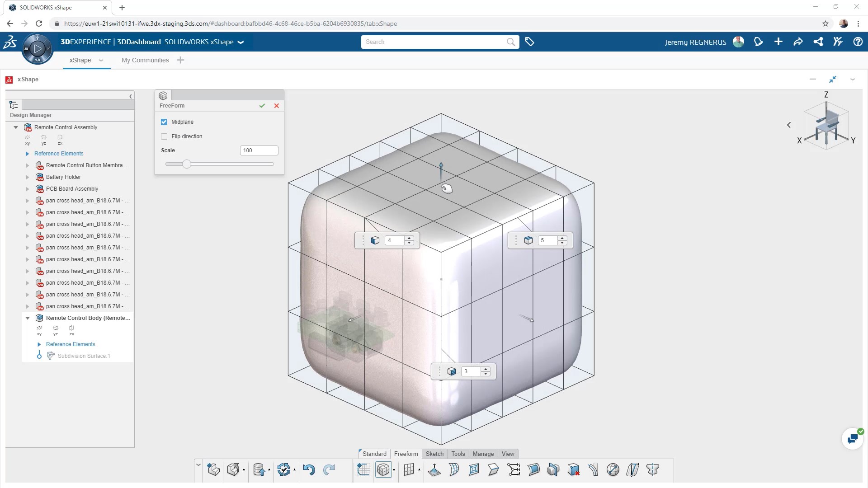Click the Design Manager tree icon
The width and height of the screenshot is (868, 488).
[14, 105]
